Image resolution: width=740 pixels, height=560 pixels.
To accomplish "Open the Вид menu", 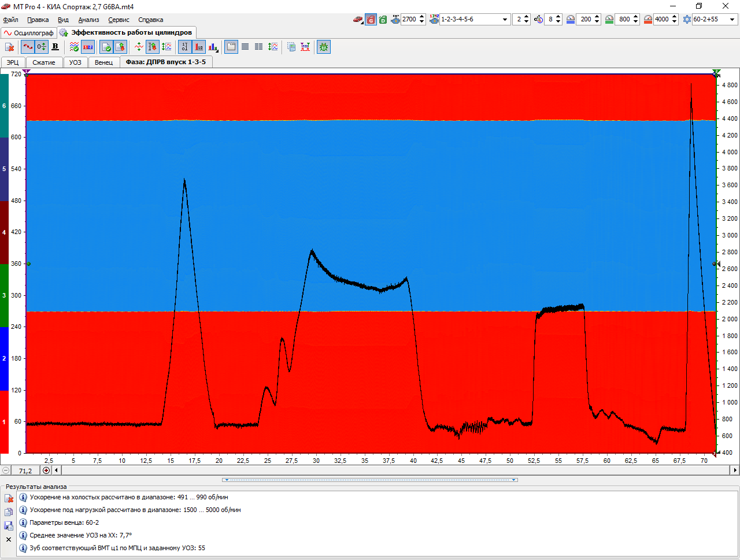I will (x=63, y=19).
